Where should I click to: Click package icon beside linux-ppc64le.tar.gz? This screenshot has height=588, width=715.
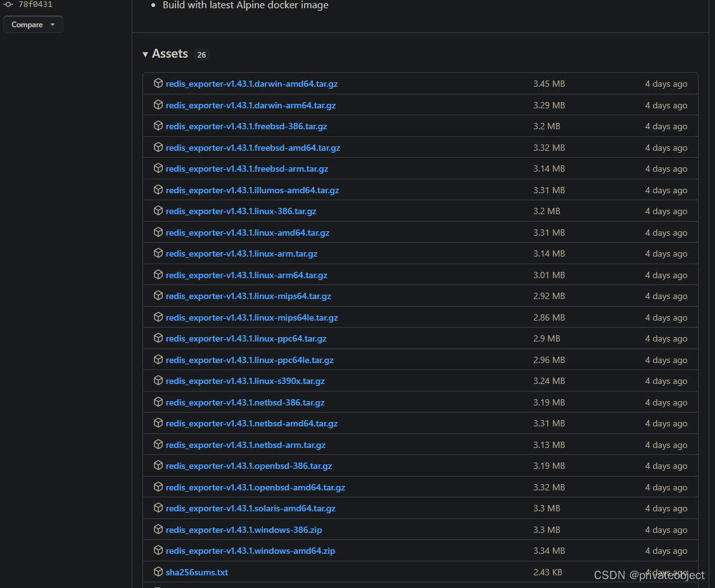click(158, 359)
